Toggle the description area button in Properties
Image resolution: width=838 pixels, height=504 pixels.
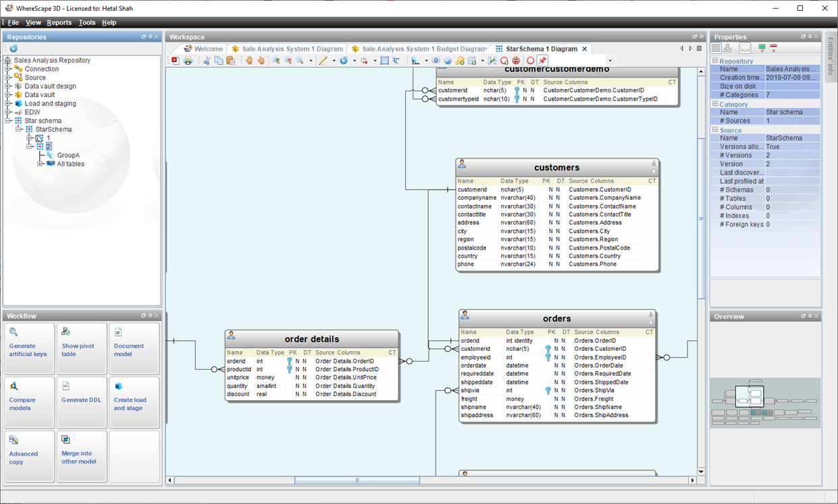tap(745, 49)
